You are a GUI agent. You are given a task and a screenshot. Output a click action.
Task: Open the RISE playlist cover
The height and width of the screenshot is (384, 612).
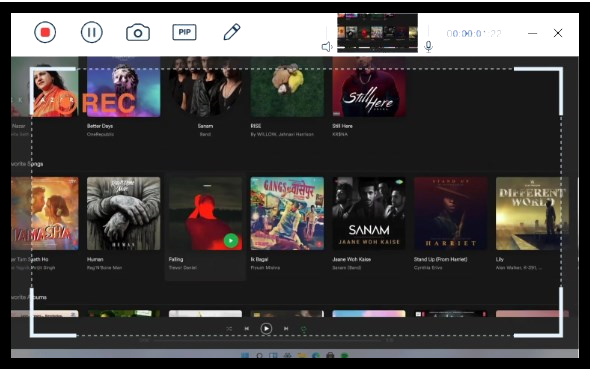pos(287,87)
